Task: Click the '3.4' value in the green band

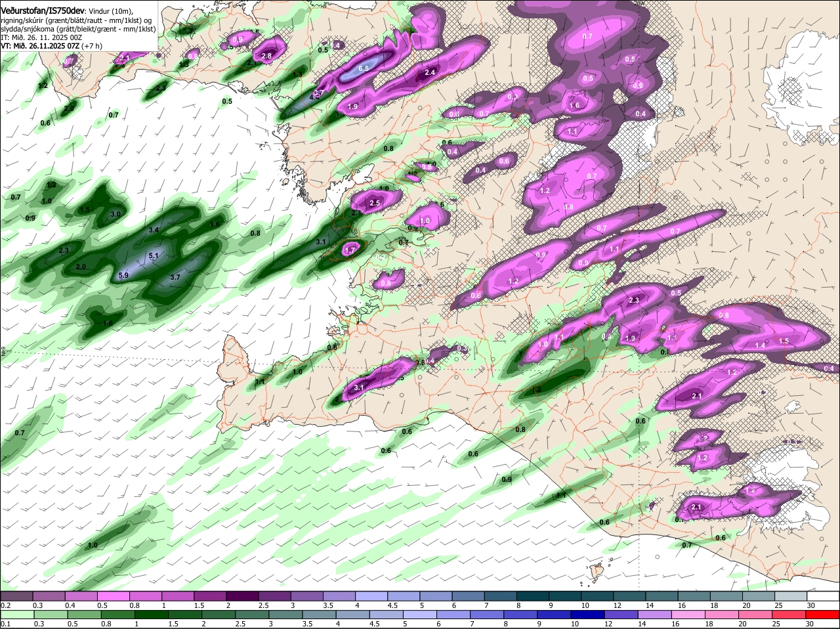Action: click(154, 230)
